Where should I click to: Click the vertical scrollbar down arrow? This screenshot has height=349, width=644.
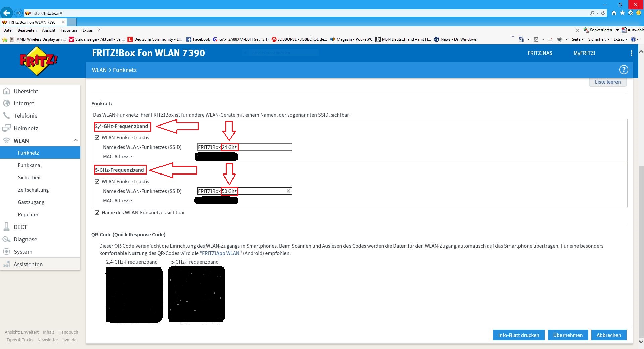click(641, 342)
